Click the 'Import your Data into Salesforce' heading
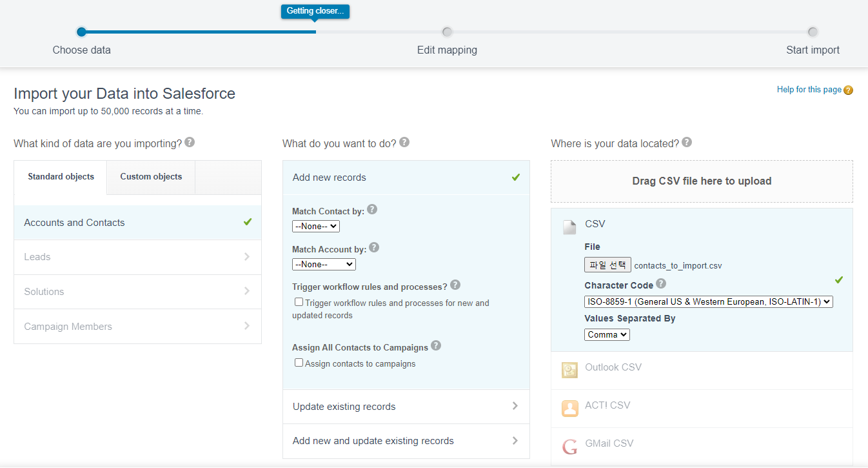Screen dimensions: 868x468 point(124,94)
